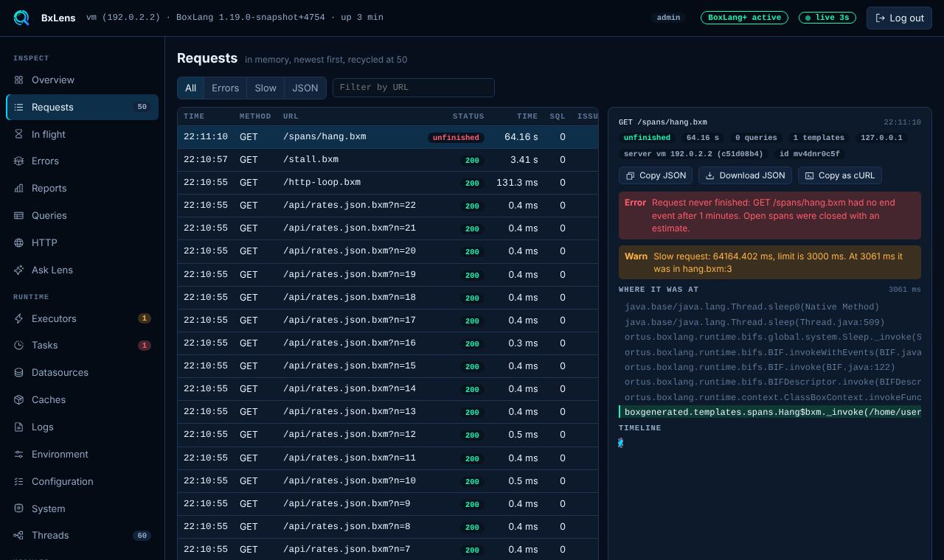Click the live 3s status badge
The height and width of the screenshot is (560, 944).
point(827,18)
